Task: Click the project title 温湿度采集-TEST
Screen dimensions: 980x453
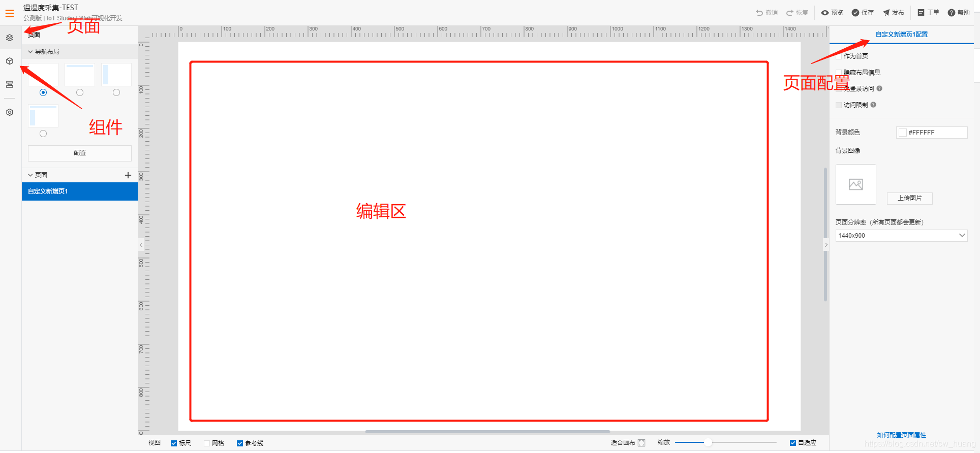Action: click(51, 8)
